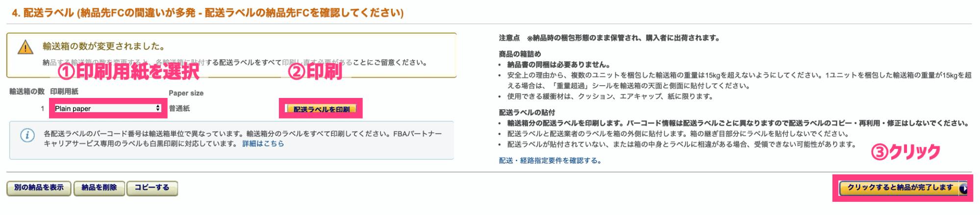
Task: Click the 納品を削除 button
Action: 99,188
